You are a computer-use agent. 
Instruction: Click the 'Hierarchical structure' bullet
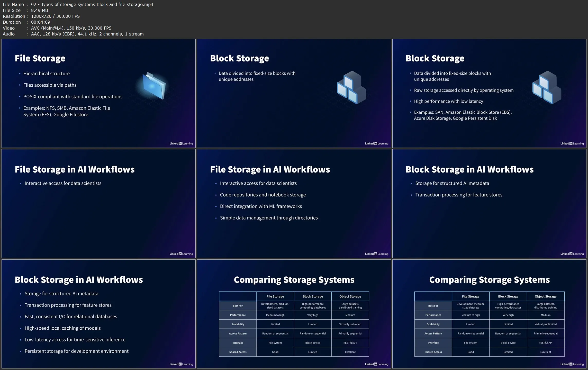coord(47,74)
